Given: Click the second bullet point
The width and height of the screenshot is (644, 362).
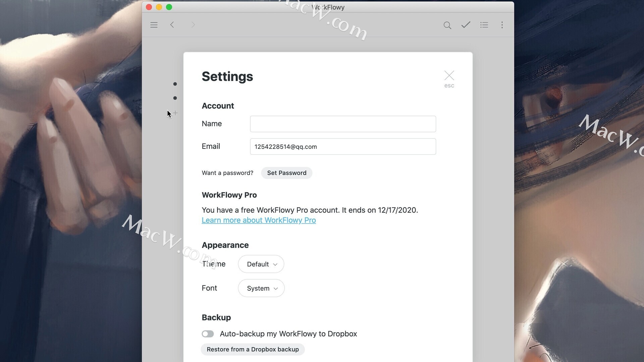Looking at the screenshot, I should tap(175, 98).
